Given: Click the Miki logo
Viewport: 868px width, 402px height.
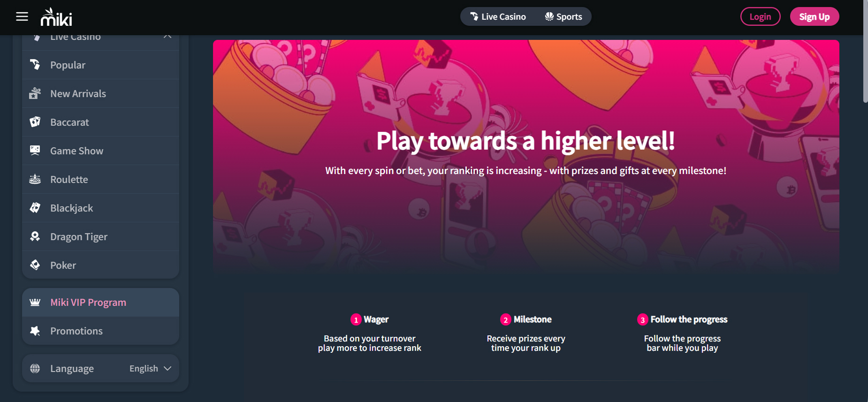Looking at the screenshot, I should [56, 17].
